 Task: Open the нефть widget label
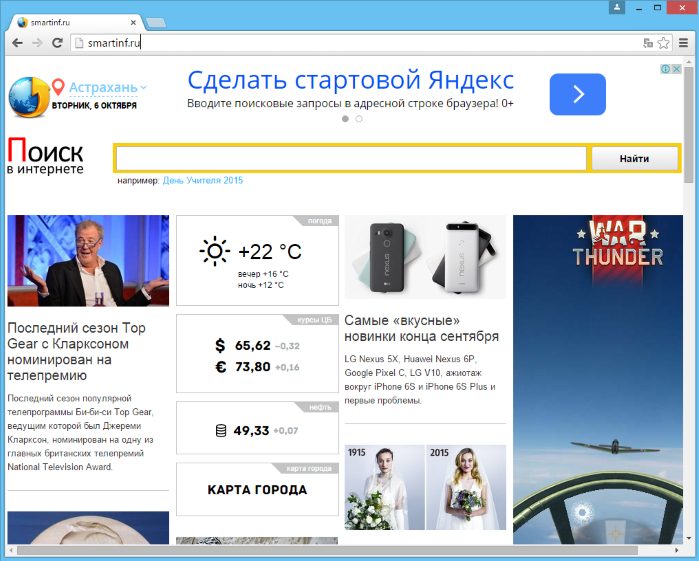pos(320,407)
